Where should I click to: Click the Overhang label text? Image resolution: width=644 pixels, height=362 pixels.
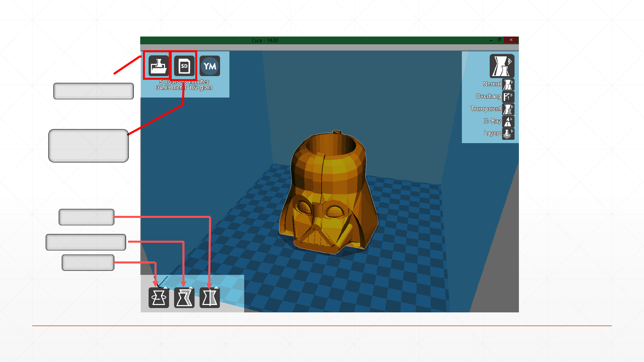488,96
